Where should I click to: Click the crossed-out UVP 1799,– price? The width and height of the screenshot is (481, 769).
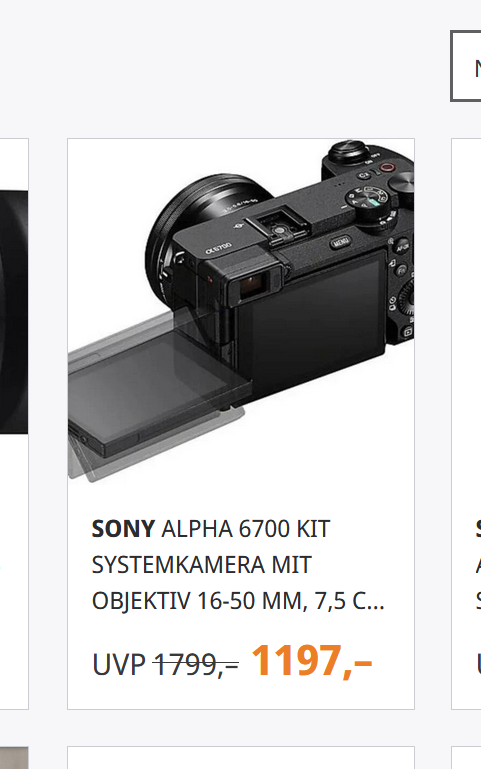(x=166, y=665)
